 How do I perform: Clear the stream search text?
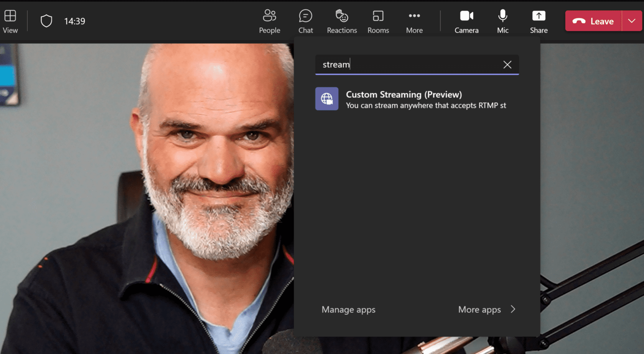point(507,64)
